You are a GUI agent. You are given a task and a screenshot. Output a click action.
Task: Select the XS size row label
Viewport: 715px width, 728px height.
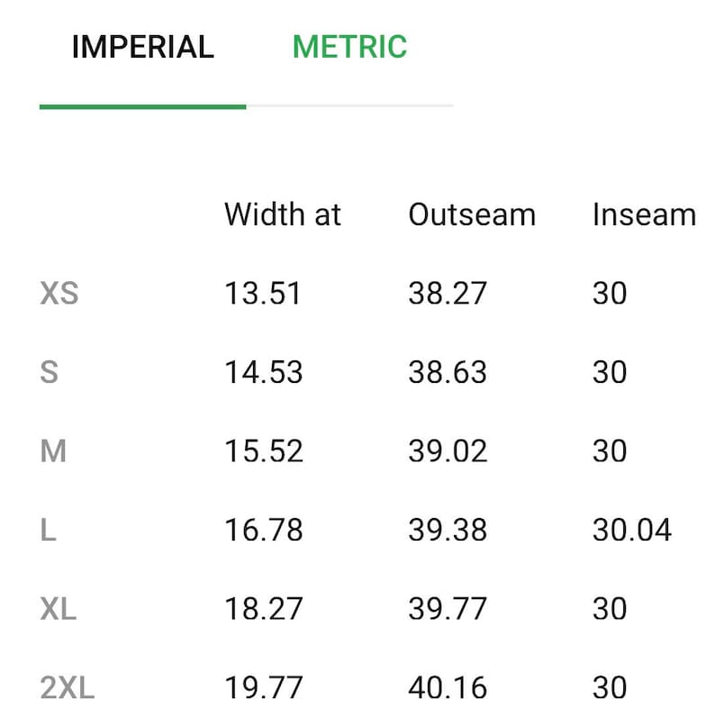click(x=59, y=293)
